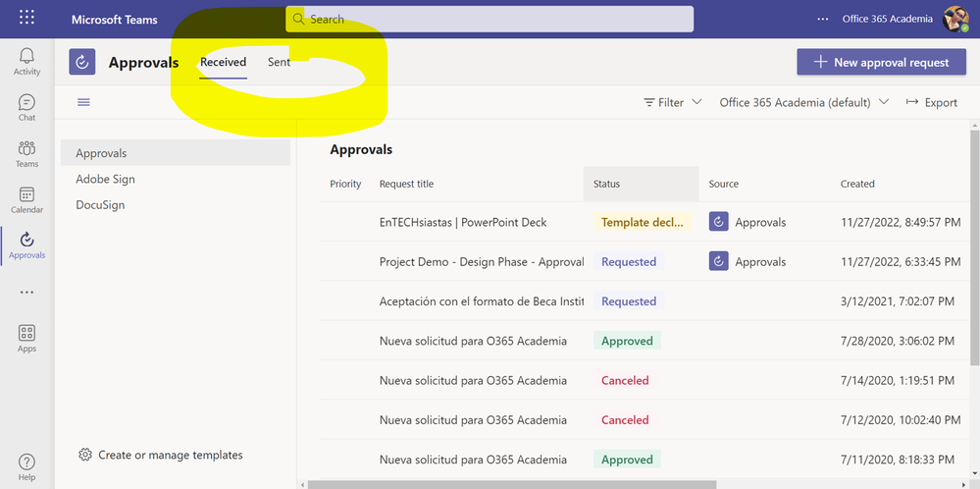Sort by Source column header
This screenshot has width=980, height=489.
coord(724,184)
